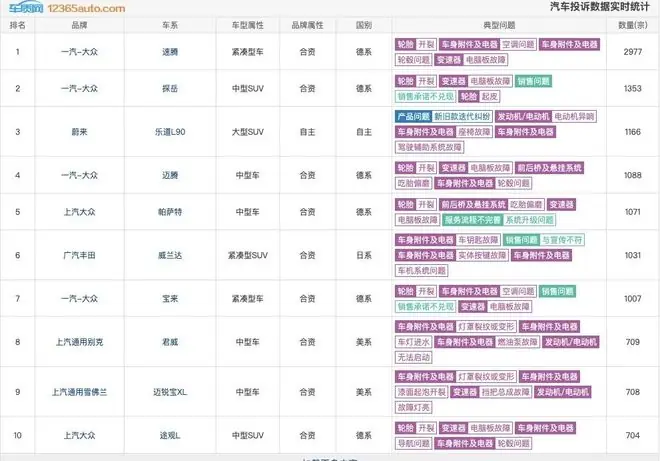Select the 座椅故障 issue tag
Viewport: 660px width, 461px height.
[474, 132]
